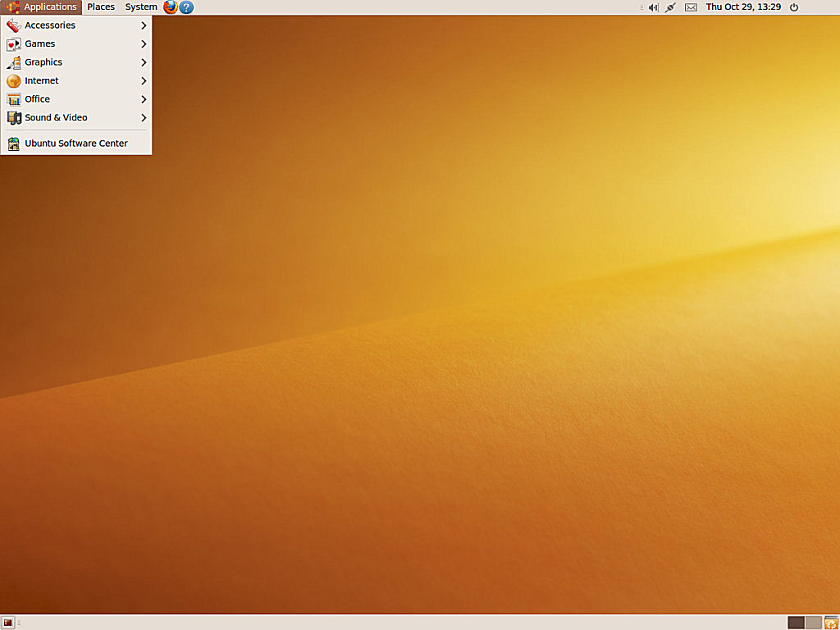Open Help from the top panel
The image size is (840, 630).
pyautogui.click(x=185, y=7)
